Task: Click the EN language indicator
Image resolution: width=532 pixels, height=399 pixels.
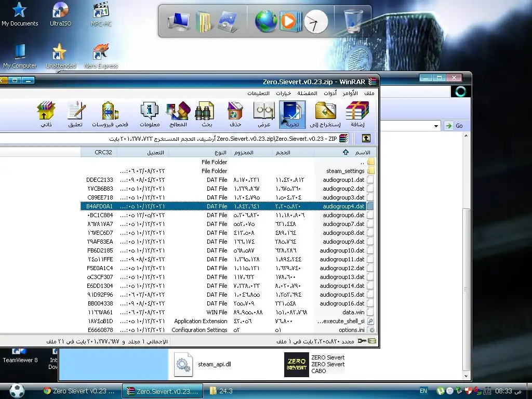Action: (x=423, y=391)
